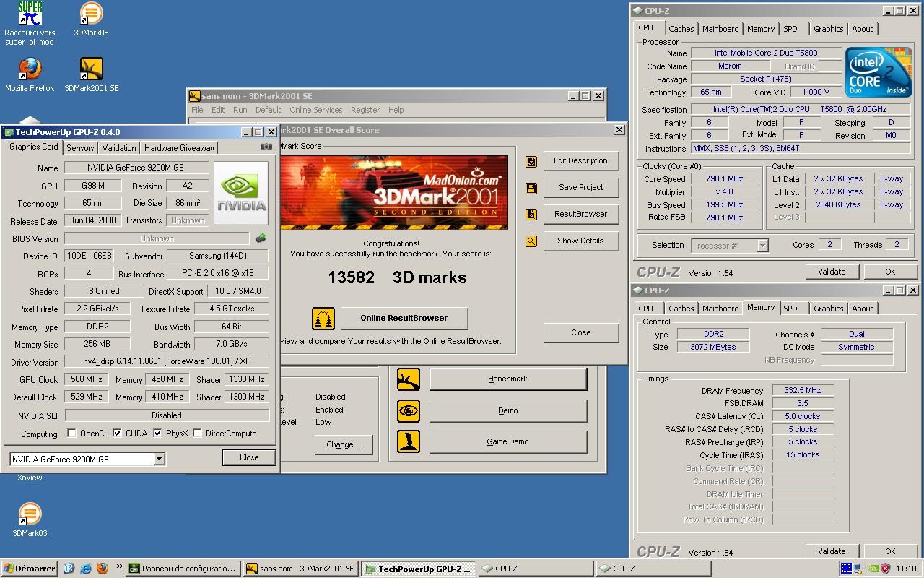This screenshot has height=578, width=924.
Task: Click the network tray icon
Action: click(859, 569)
